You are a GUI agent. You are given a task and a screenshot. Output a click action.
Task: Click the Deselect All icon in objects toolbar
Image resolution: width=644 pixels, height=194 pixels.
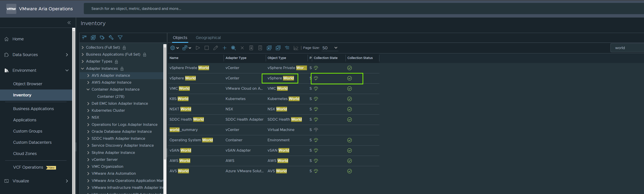coord(269,48)
